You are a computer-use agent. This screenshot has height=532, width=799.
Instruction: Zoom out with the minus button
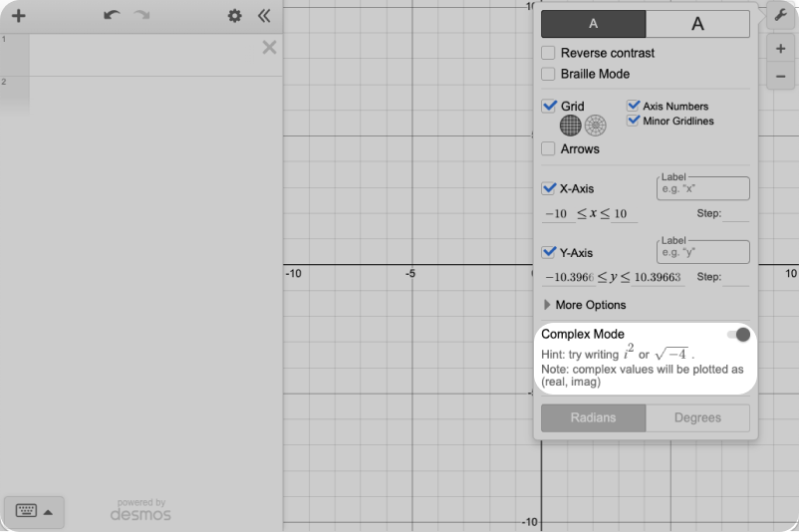click(x=780, y=77)
